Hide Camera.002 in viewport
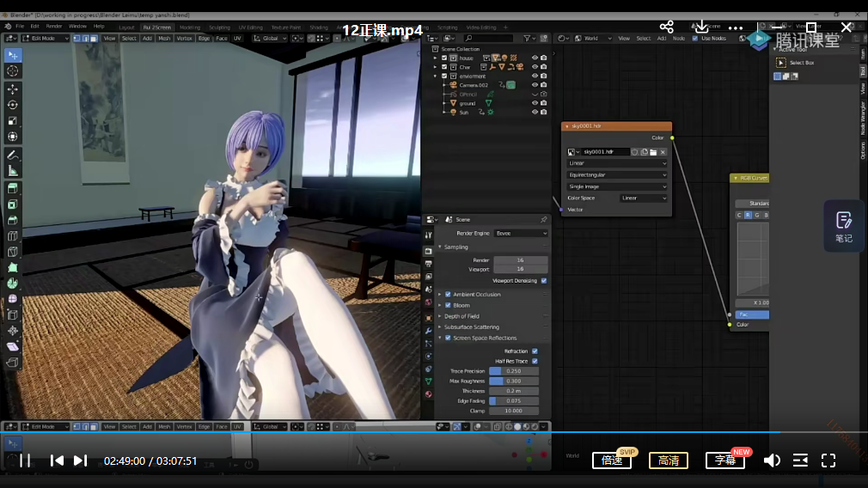Screen dimensions: 868x488 click(x=535, y=85)
